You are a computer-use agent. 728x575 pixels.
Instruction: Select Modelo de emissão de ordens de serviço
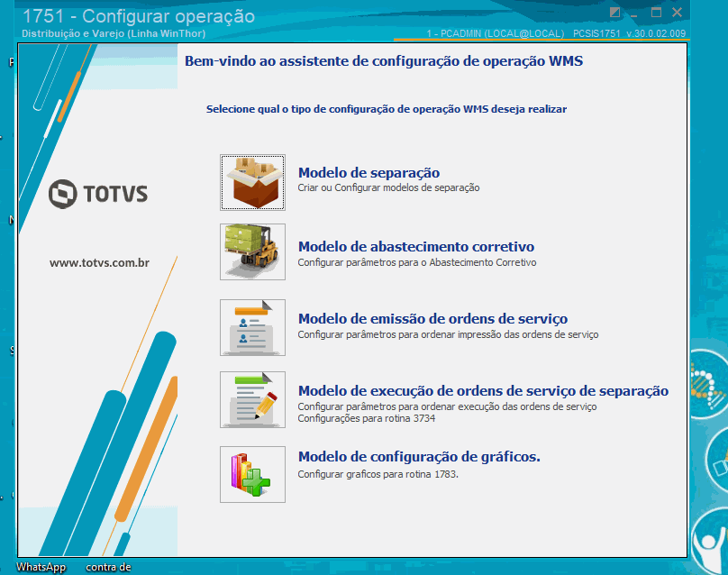coord(432,319)
